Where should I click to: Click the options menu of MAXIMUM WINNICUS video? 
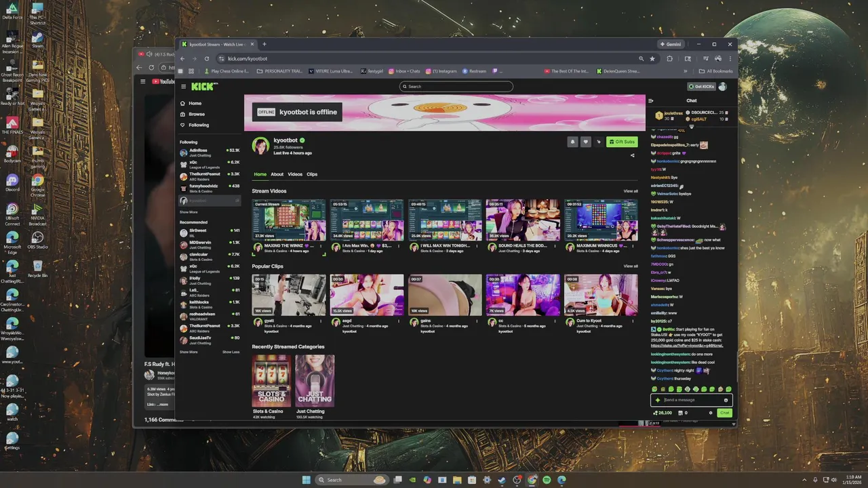[633, 247]
